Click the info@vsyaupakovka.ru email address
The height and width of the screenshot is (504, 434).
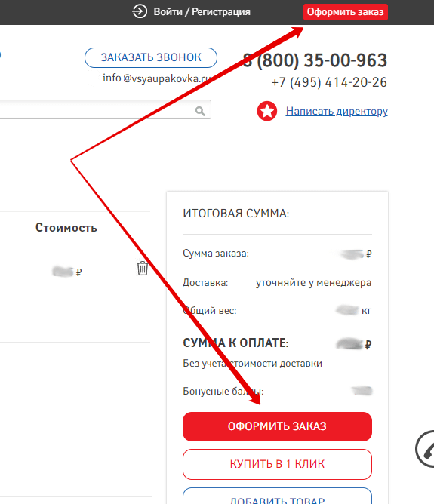pos(157,78)
